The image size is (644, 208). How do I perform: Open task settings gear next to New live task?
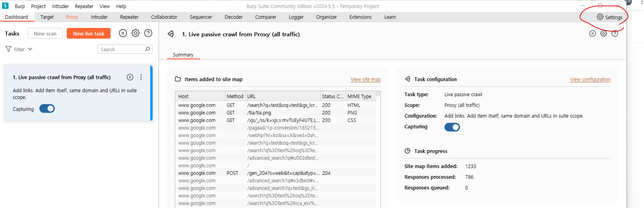coord(135,33)
